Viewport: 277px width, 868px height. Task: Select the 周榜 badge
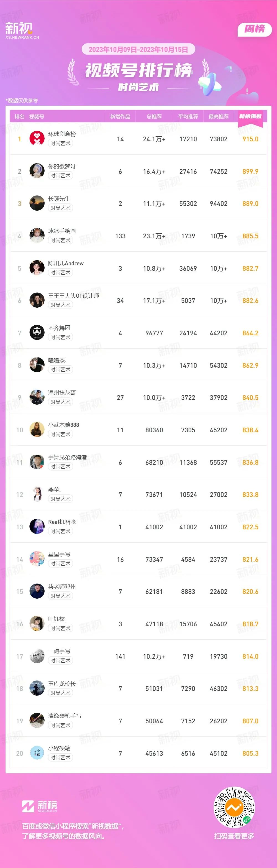[x=254, y=29]
